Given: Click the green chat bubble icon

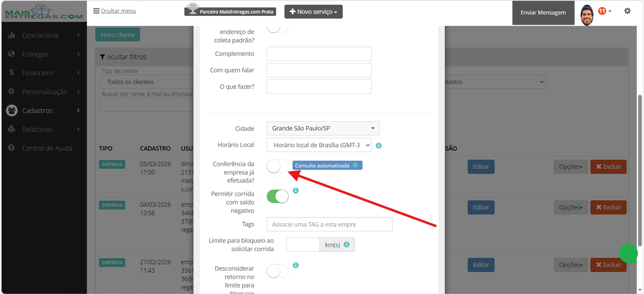Looking at the screenshot, I should click(629, 253).
